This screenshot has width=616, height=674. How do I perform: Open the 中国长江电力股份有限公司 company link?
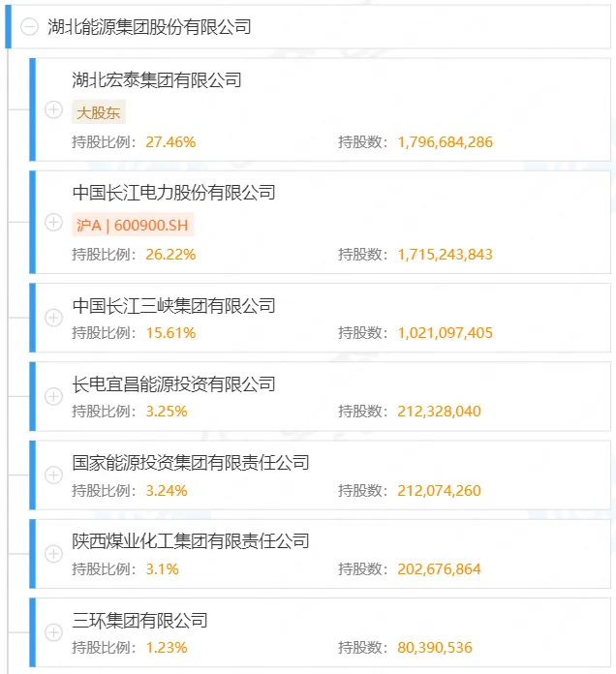[x=174, y=193]
